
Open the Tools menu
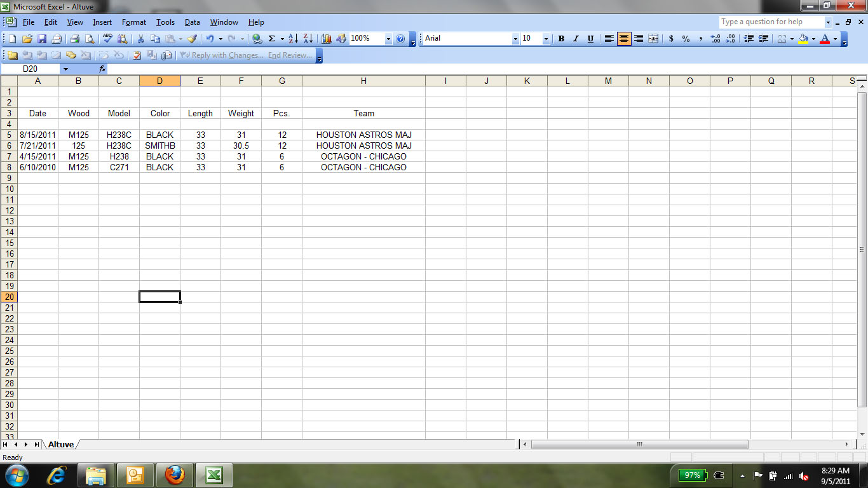165,22
